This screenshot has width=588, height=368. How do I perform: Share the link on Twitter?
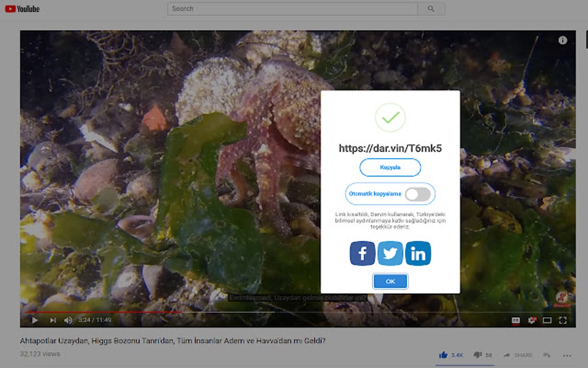390,253
